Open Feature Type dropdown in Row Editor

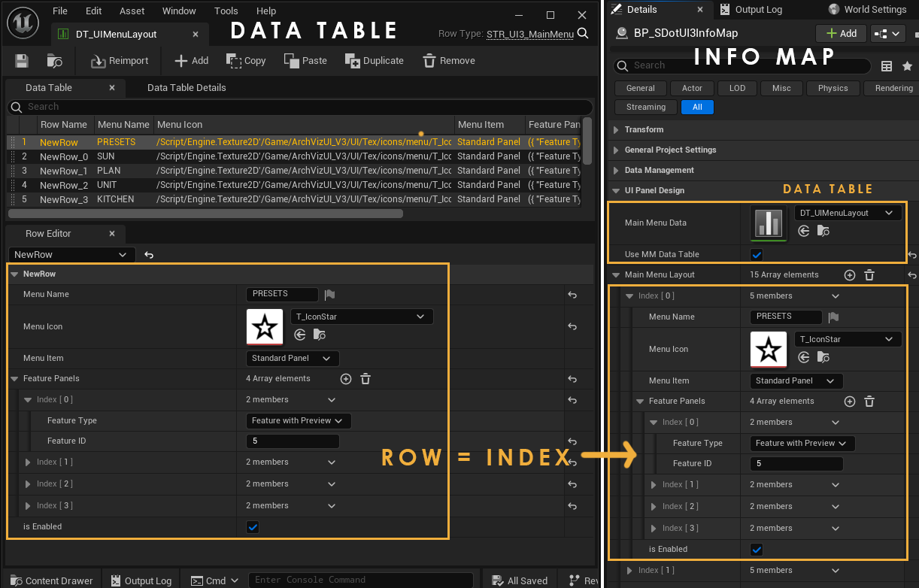pos(299,421)
